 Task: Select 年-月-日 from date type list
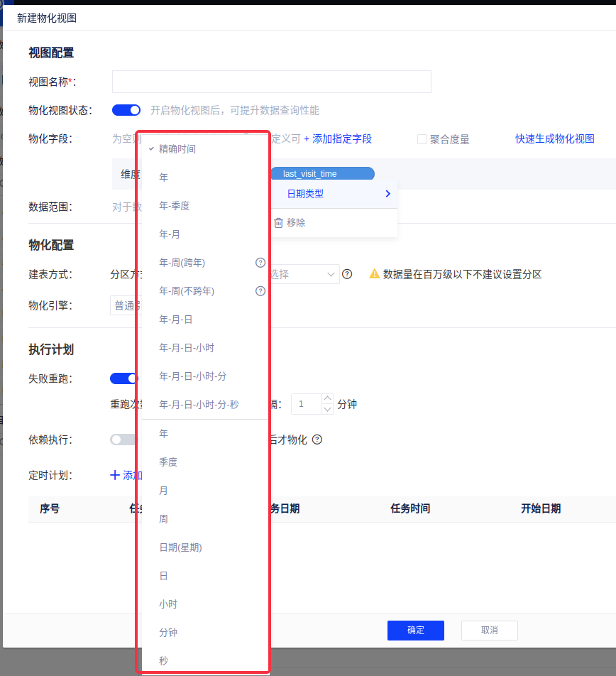(x=176, y=320)
